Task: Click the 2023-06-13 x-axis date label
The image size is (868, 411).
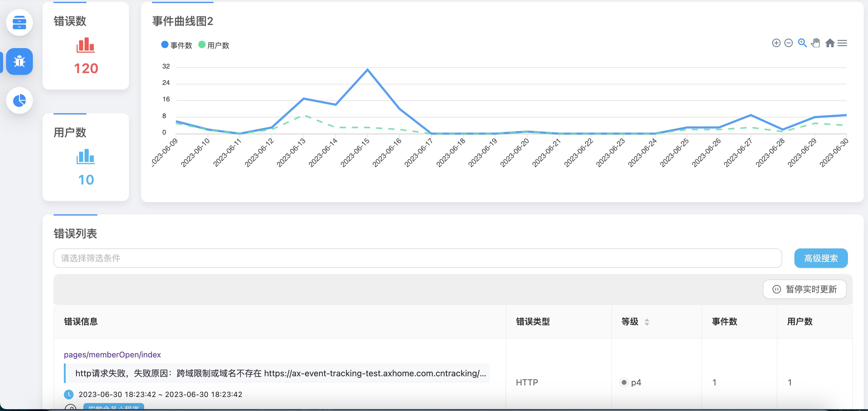Action: tap(291, 153)
